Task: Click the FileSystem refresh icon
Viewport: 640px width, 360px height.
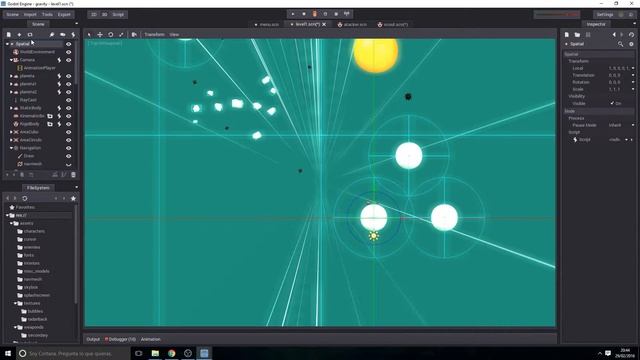Action: [x=25, y=198]
